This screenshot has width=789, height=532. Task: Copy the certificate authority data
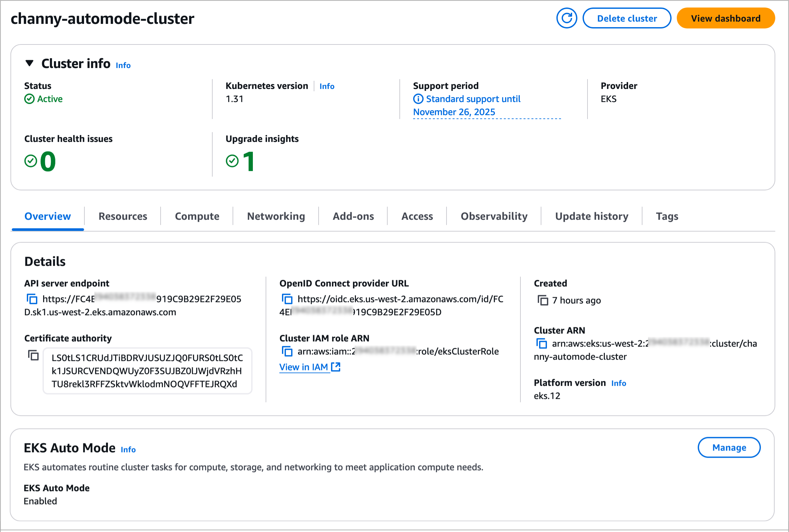click(x=33, y=355)
